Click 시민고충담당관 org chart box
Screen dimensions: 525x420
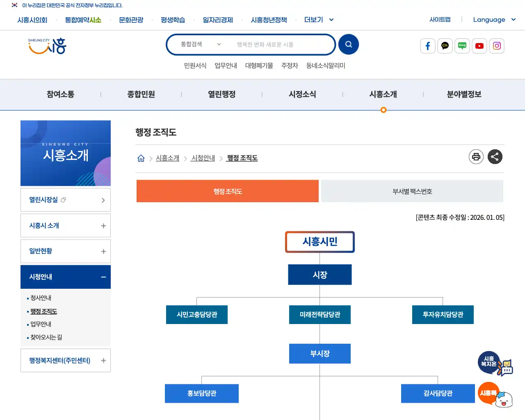(197, 315)
